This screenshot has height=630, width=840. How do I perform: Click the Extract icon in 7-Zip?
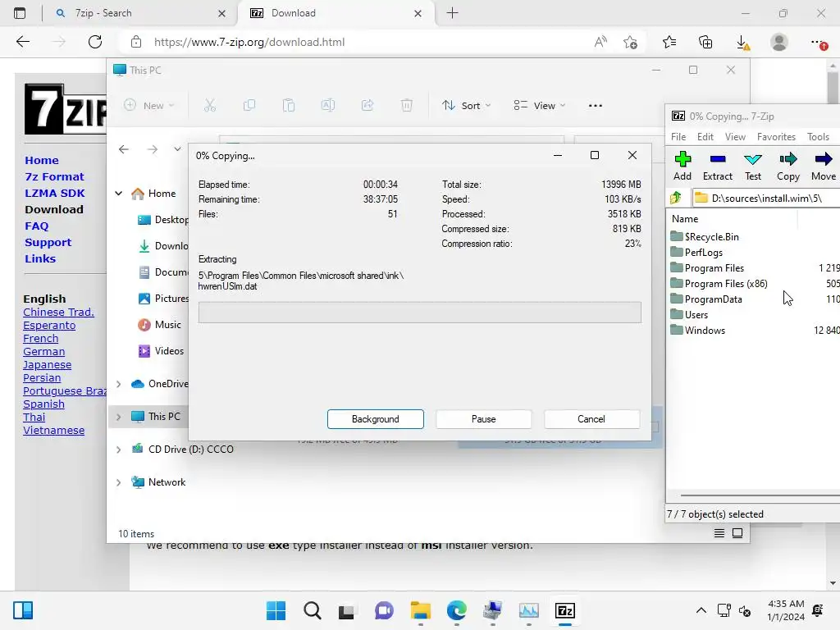pyautogui.click(x=717, y=166)
